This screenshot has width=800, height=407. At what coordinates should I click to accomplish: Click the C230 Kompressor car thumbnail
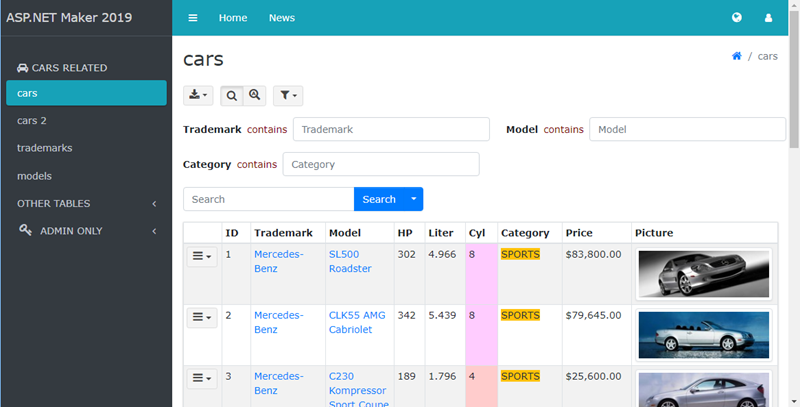coord(704,389)
